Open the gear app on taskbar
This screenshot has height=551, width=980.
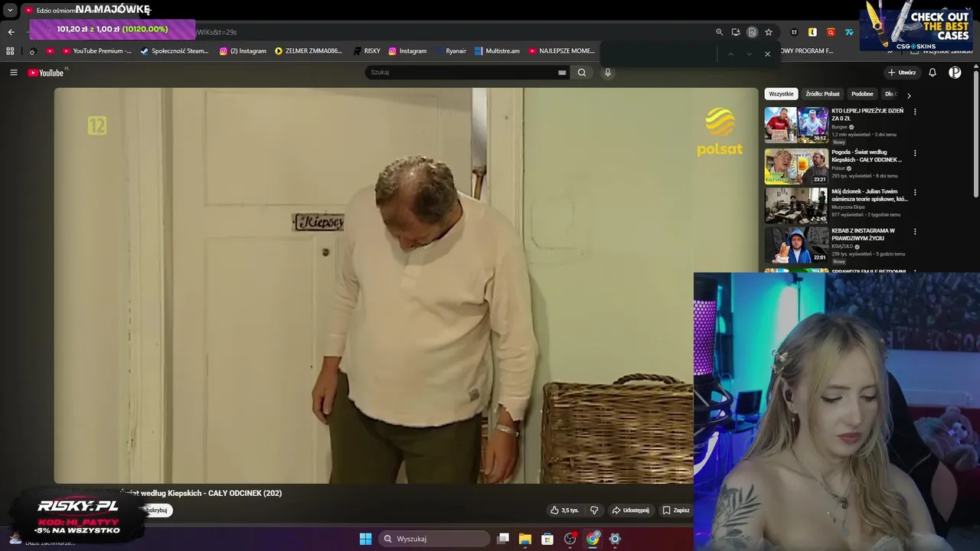(615, 539)
